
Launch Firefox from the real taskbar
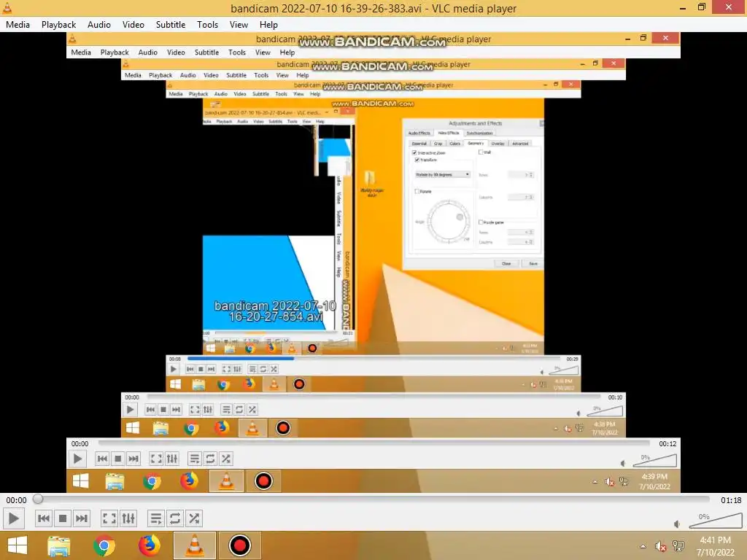click(x=149, y=545)
